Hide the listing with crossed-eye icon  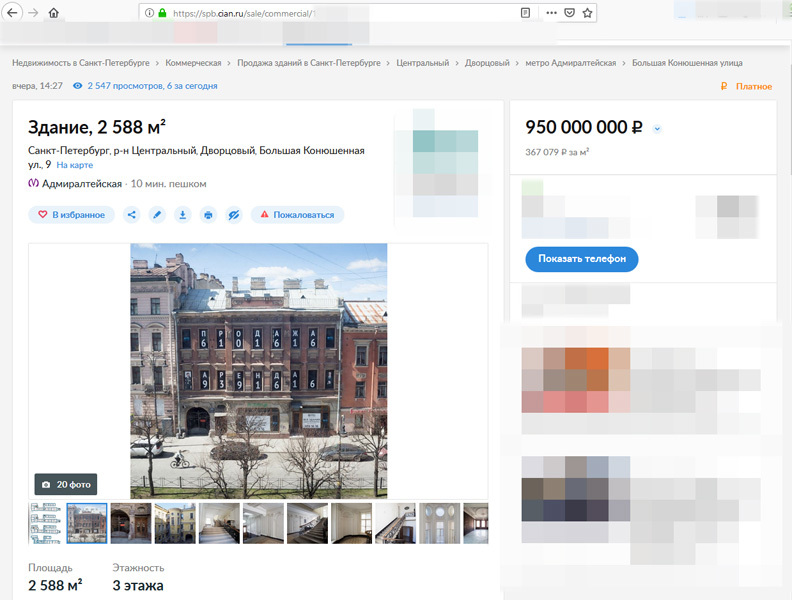[x=233, y=215]
